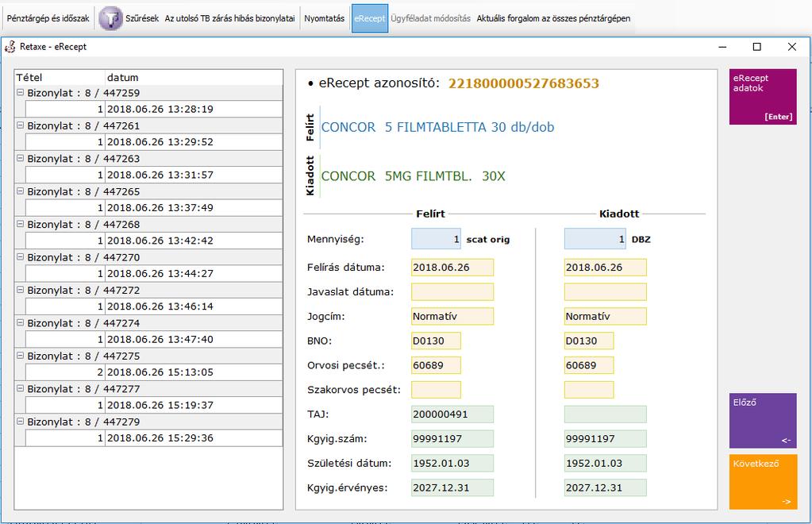
Task: Click the empty Kiadott Javaslat dátuma field
Action: pyautogui.click(x=606, y=291)
